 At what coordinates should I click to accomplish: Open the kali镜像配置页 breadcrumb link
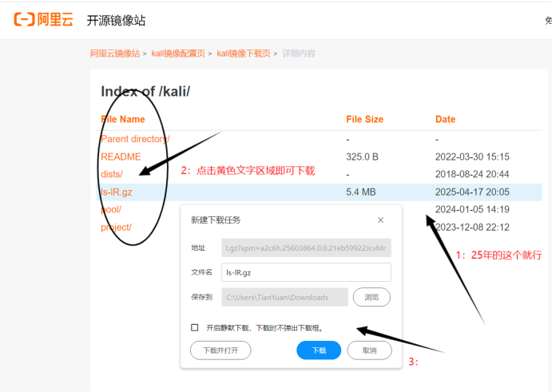[178, 53]
